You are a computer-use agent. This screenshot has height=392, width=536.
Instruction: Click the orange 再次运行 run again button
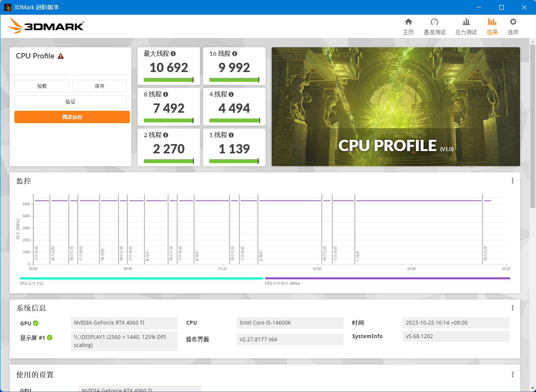coord(72,117)
